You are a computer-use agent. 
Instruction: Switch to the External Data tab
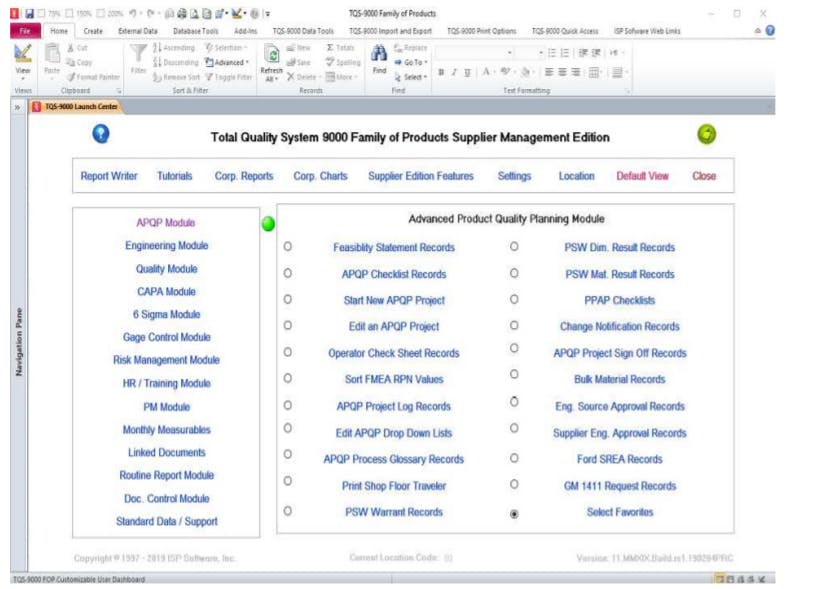coord(138,31)
